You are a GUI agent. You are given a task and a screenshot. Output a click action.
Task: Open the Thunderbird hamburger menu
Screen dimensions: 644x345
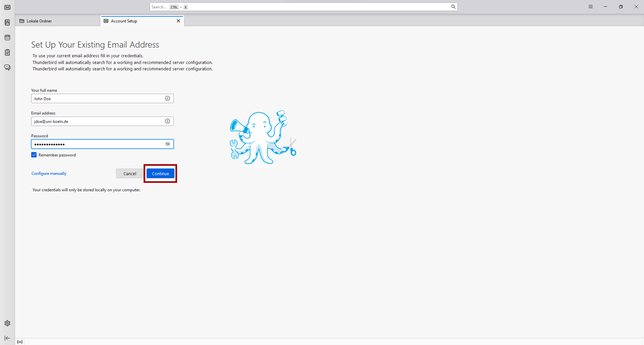point(591,7)
